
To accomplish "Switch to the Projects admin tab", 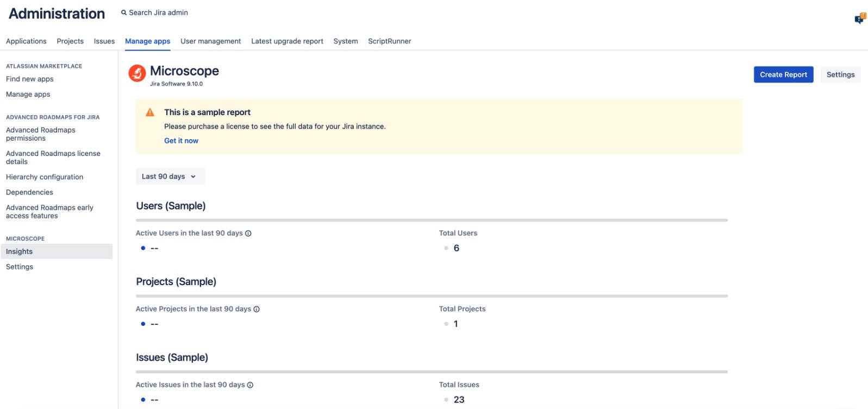I will (x=70, y=41).
